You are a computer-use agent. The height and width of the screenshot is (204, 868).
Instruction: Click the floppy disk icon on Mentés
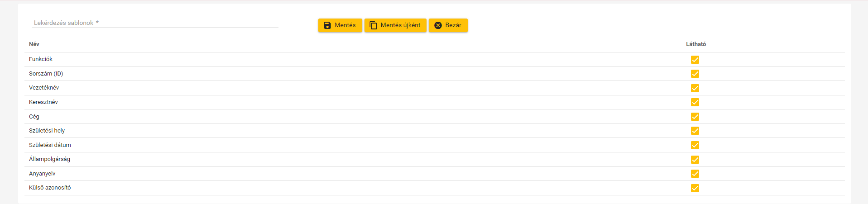click(327, 25)
